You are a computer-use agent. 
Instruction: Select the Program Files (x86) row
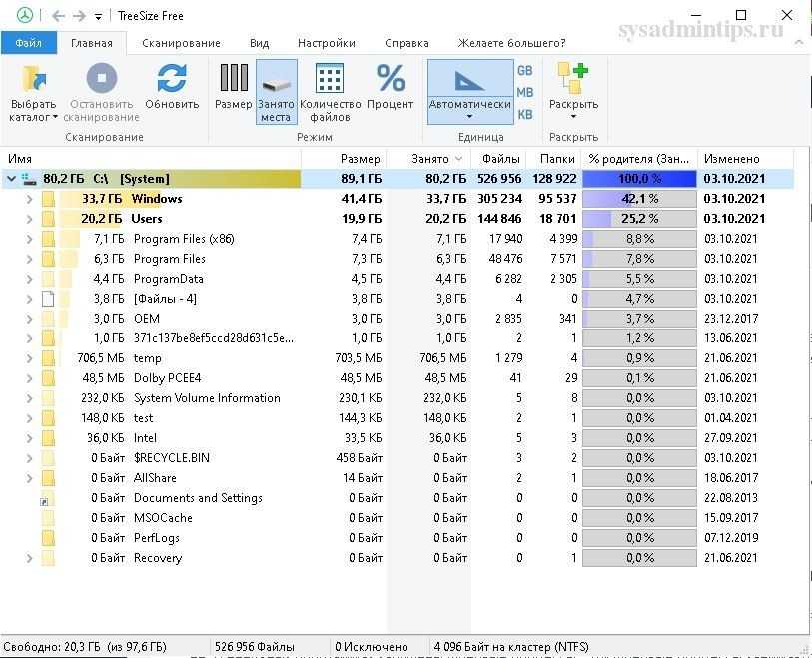point(184,239)
